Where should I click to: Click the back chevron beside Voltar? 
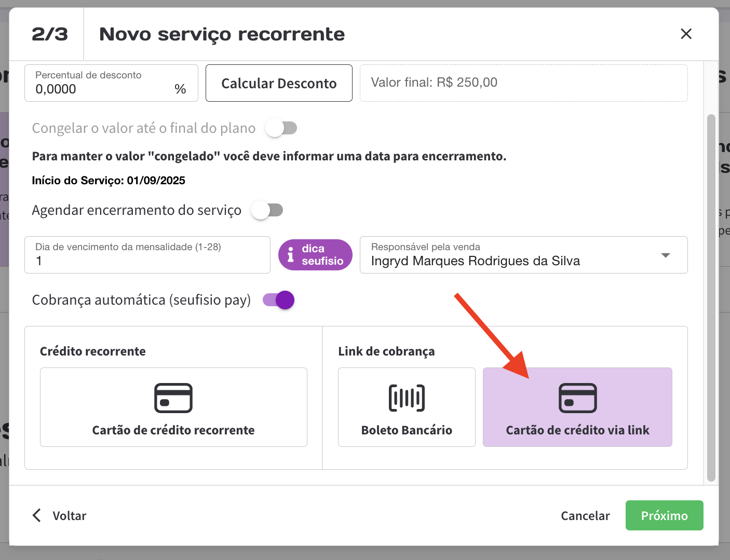tap(37, 515)
